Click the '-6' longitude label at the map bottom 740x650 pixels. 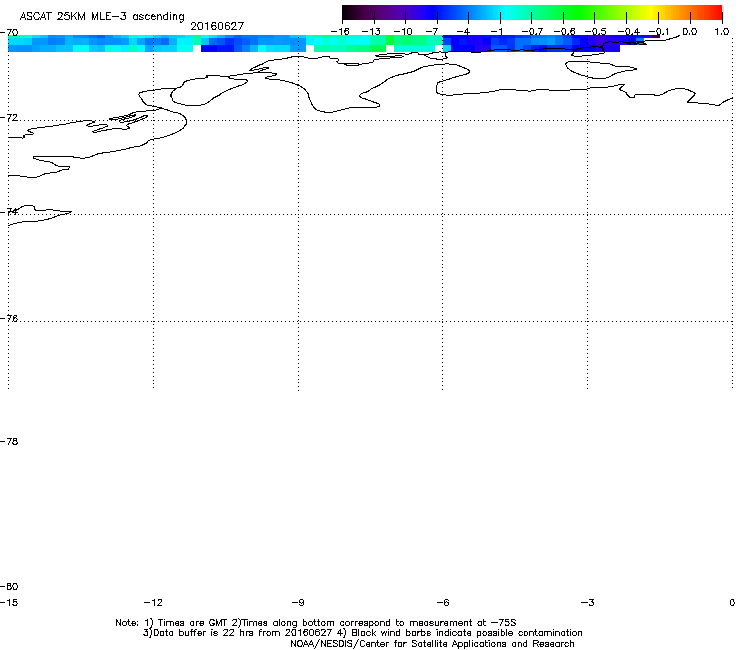443,602
